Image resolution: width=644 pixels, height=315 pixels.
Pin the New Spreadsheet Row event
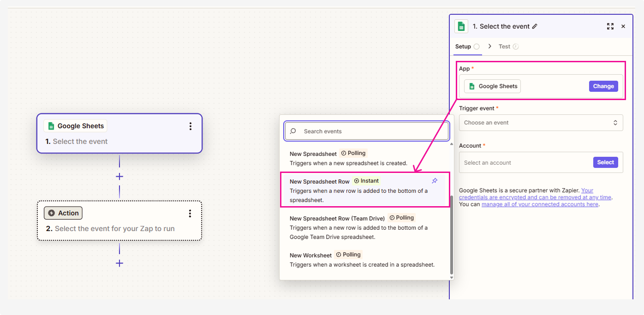tap(434, 181)
